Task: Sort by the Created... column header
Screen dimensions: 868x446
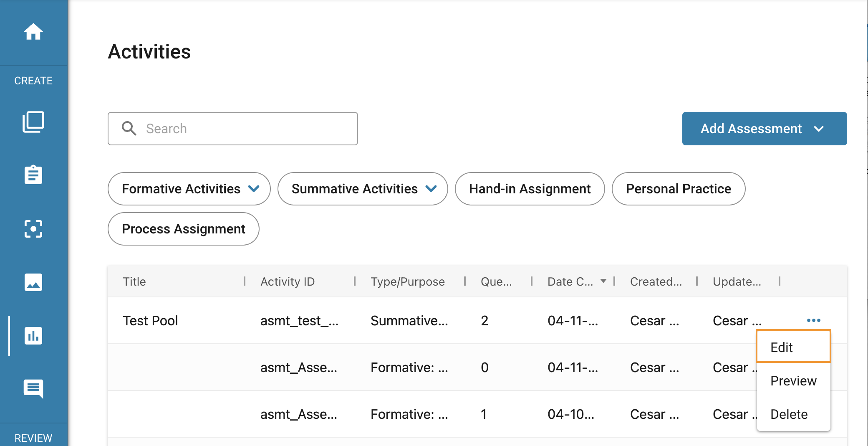Action: pyautogui.click(x=656, y=281)
